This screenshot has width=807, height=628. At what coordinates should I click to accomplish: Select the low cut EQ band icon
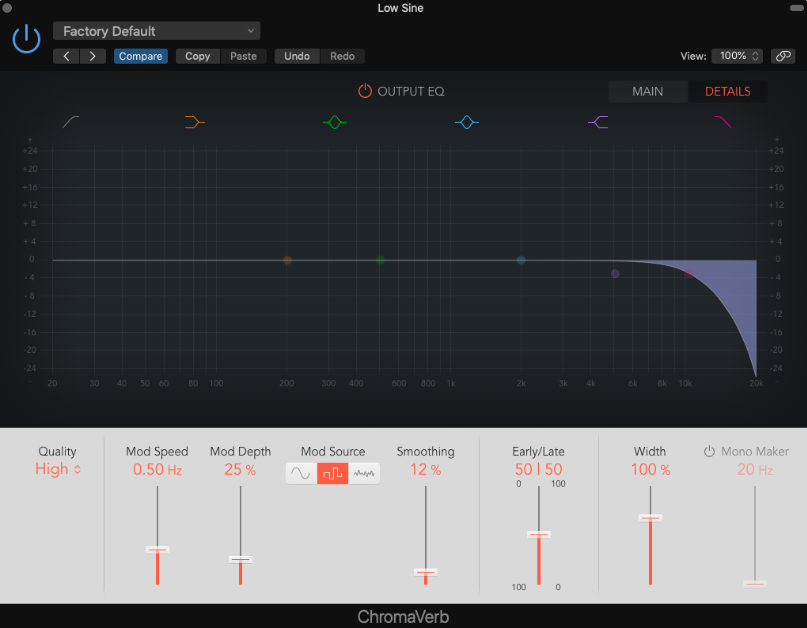(x=70, y=122)
